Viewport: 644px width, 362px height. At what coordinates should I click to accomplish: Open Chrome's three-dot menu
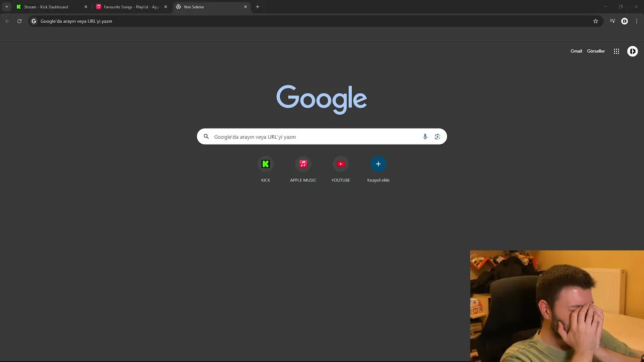click(636, 21)
